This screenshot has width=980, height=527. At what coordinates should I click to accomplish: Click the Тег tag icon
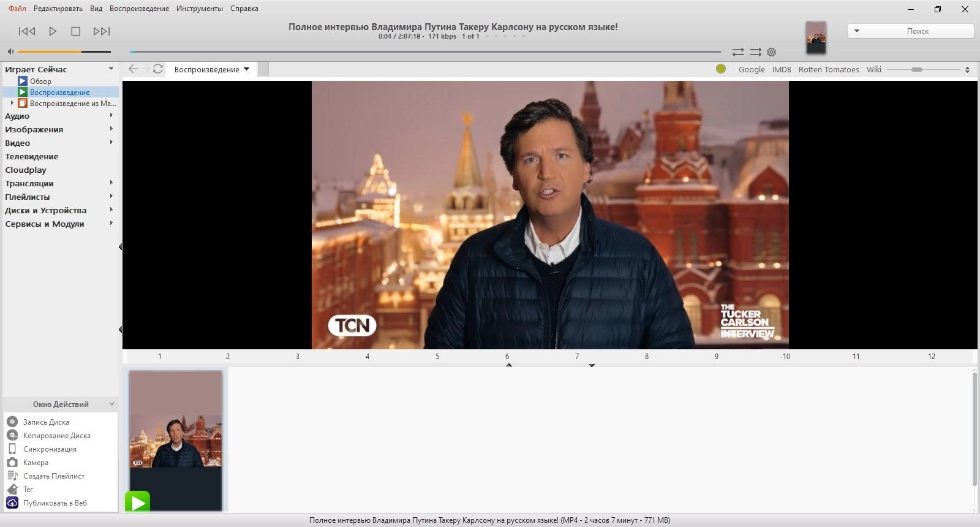[12, 489]
